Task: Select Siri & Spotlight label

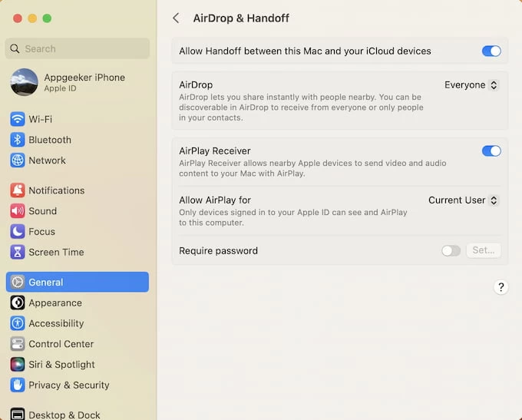Action: coord(61,365)
